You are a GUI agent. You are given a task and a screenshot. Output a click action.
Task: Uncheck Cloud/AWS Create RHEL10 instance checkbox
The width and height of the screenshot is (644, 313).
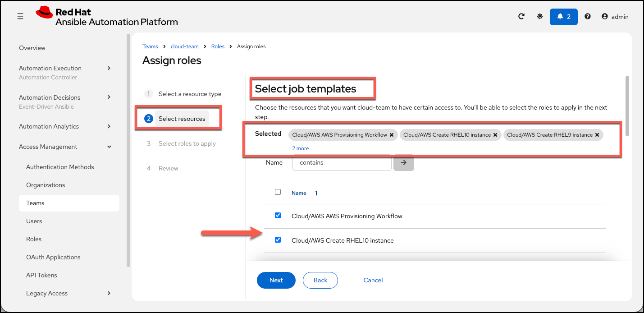point(278,240)
